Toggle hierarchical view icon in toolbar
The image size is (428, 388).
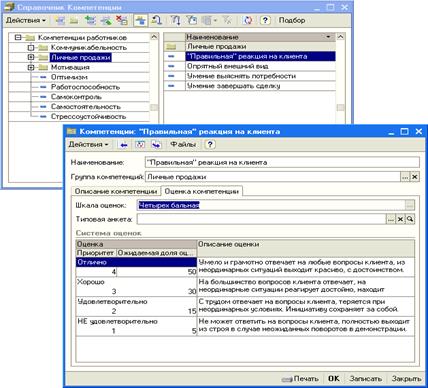(141, 20)
